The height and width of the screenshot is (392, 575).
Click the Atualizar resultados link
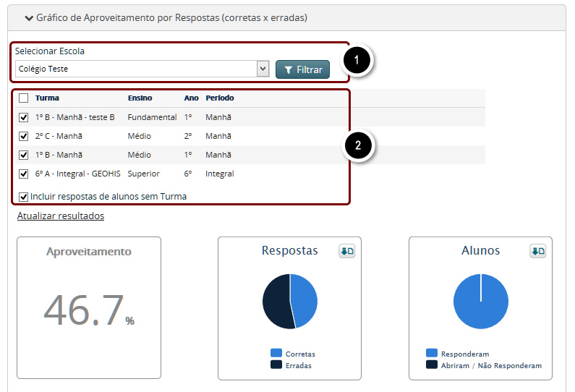click(x=61, y=216)
